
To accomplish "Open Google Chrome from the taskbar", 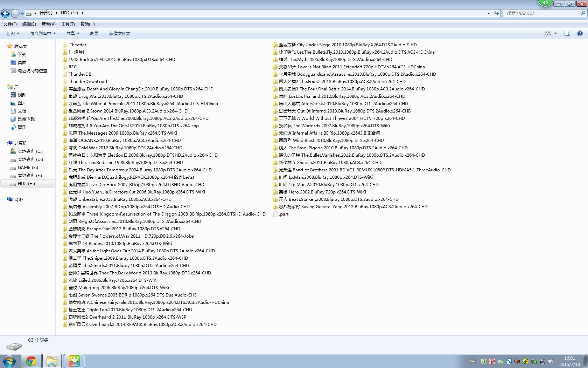I will [x=31, y=361].
